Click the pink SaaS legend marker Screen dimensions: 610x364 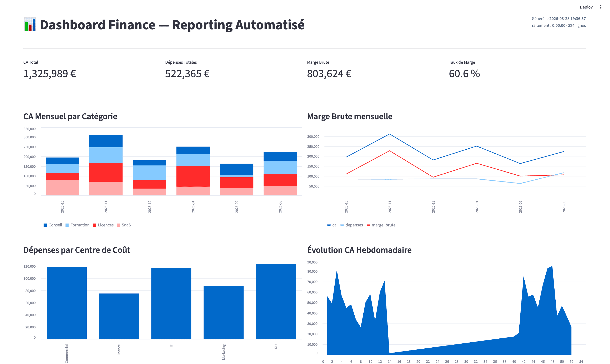(118, 225)
